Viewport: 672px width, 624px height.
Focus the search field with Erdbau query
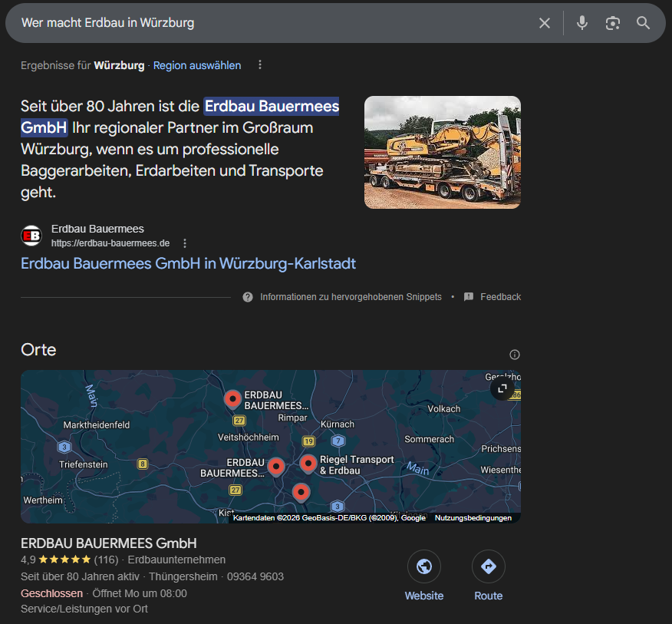point(268,23)
